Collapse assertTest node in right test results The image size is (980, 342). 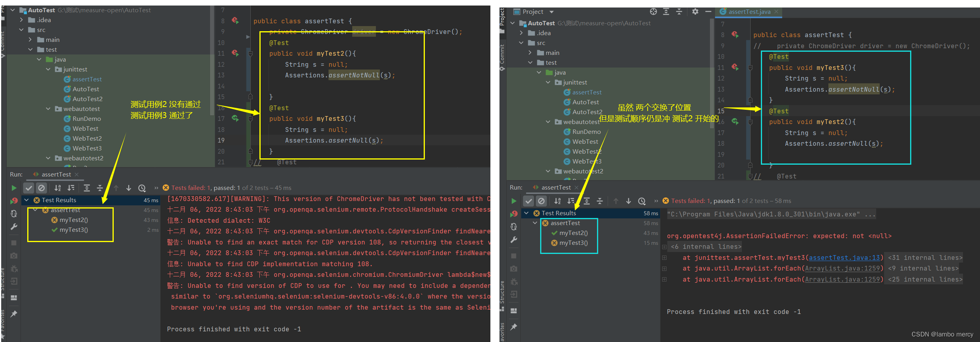[535, 223]
